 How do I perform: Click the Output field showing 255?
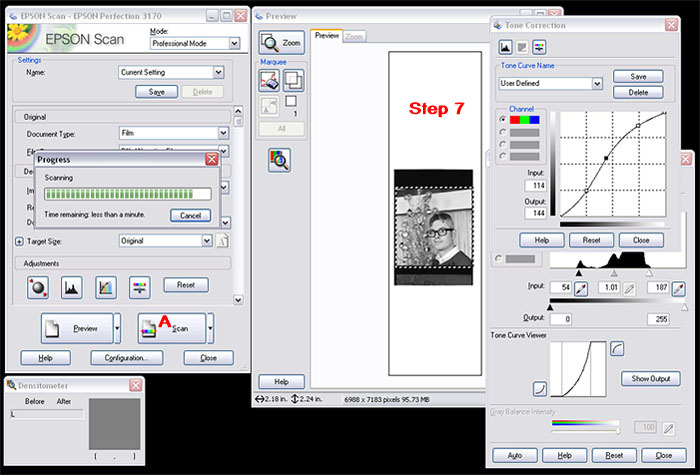click(658, 319)
